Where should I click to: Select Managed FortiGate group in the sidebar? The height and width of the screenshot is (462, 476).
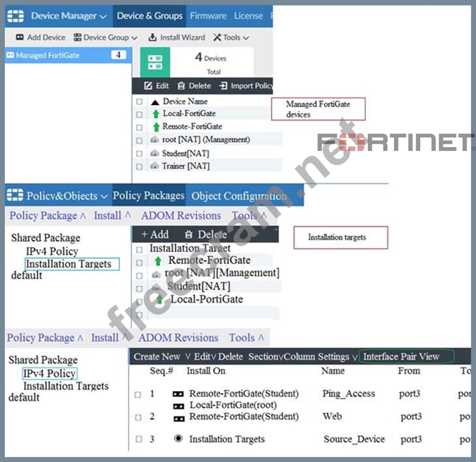click(x=68, y=55)
